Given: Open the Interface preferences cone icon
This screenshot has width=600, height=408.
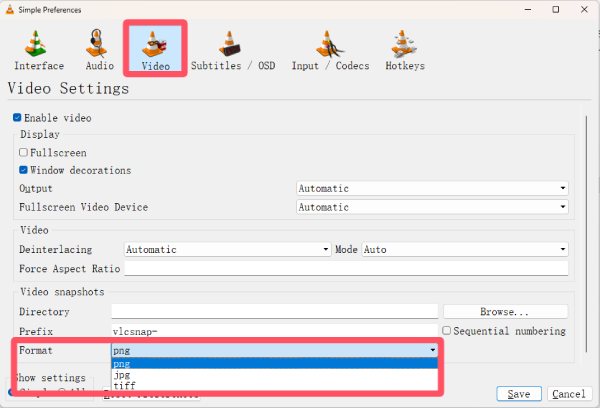Looking at the screenshot, I should tap(39, 44).
